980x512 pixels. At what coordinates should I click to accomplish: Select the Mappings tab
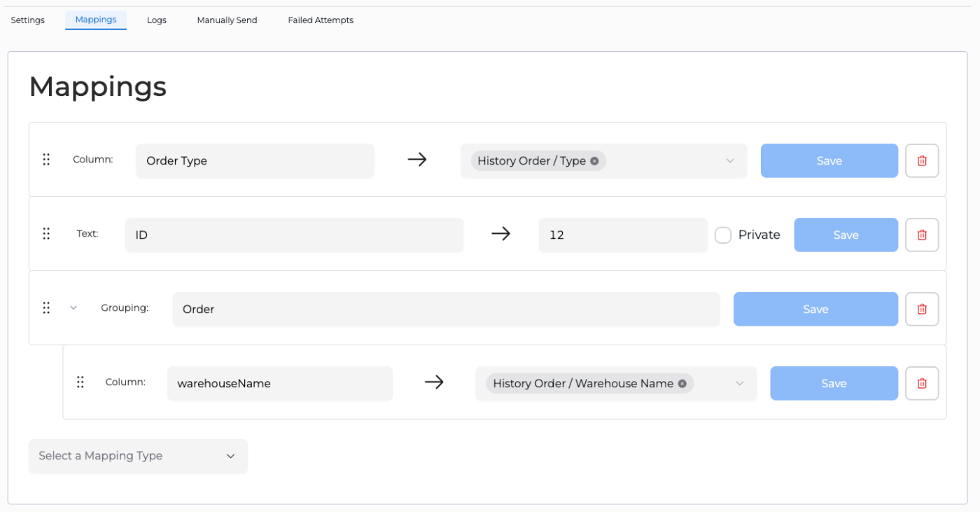click(96, 20)
